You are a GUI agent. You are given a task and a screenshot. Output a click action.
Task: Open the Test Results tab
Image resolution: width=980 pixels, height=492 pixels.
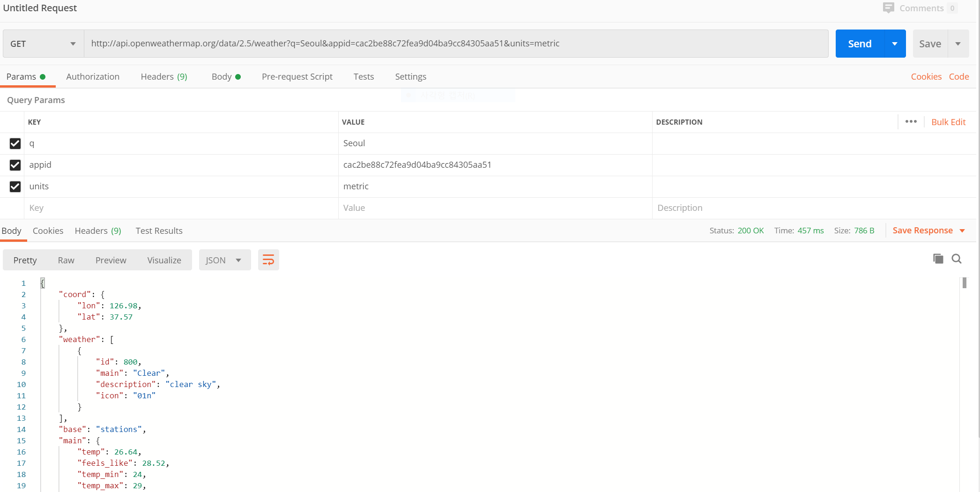pyautogui.click(x=159, y=231)
